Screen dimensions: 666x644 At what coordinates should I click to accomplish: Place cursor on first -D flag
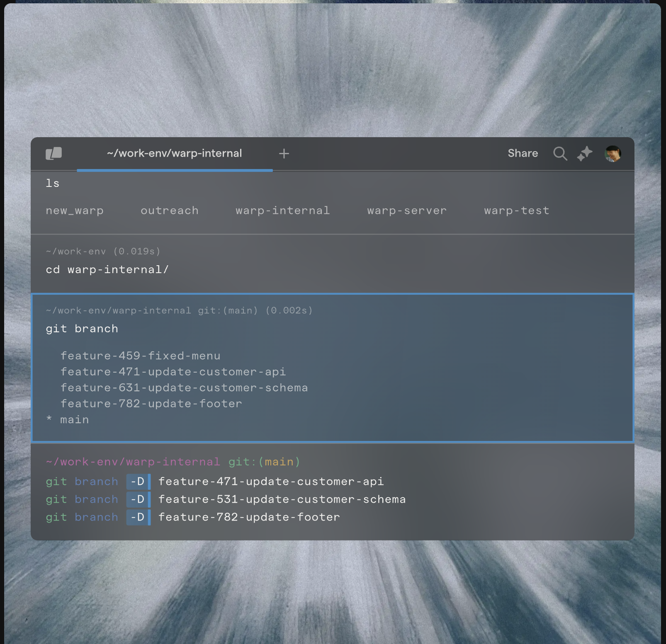[x=137, y=482]
